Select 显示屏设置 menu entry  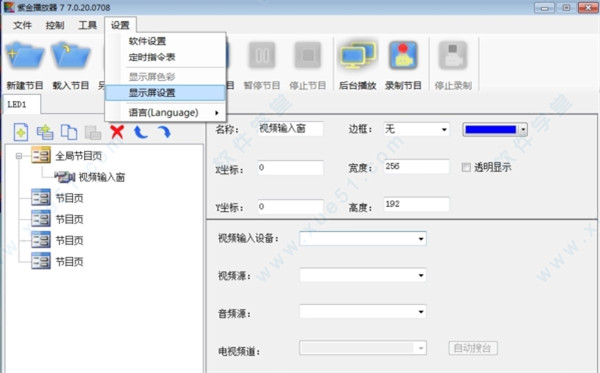(x=165, y=93)
